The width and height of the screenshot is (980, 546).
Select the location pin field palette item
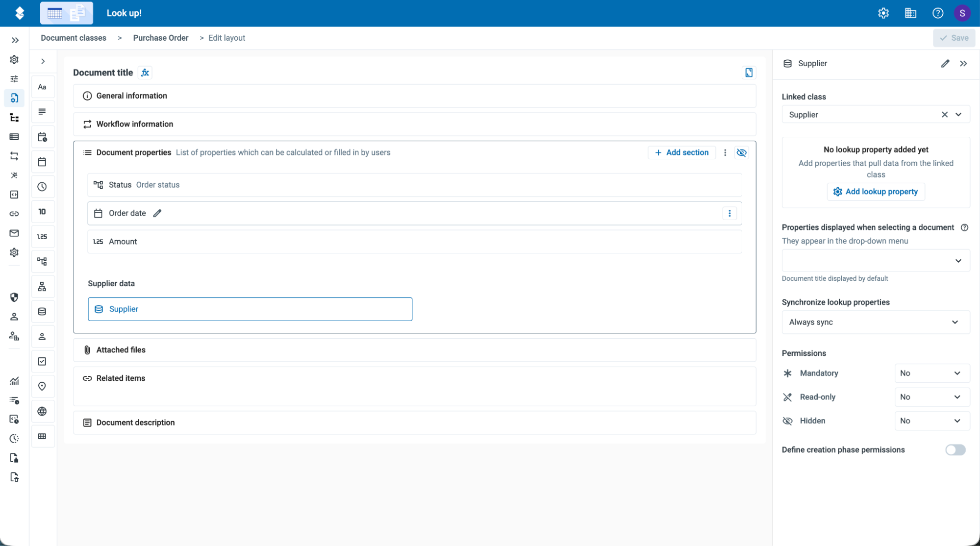click(x=43, y=386)
